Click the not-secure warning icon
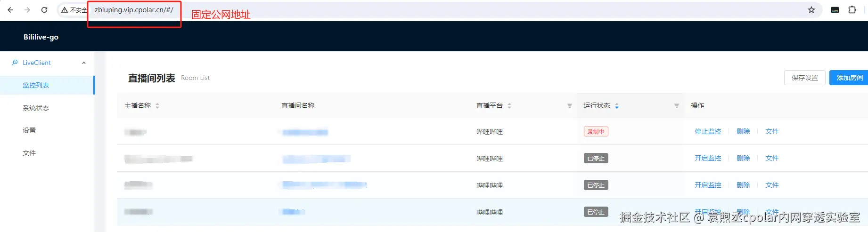The image size is (868, 232). click(x=65, y=10)
